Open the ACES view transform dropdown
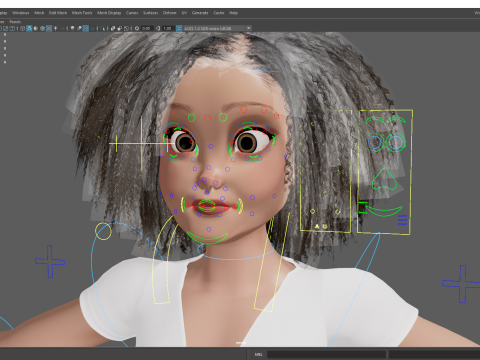 [x=217, y=28]
